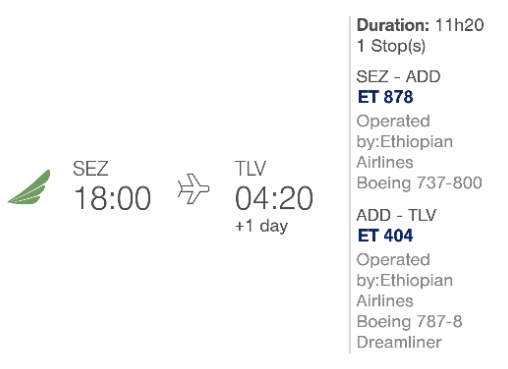
Task: Click Airlines text above Boeing 787-8
Action: click(x=385, y=301)
